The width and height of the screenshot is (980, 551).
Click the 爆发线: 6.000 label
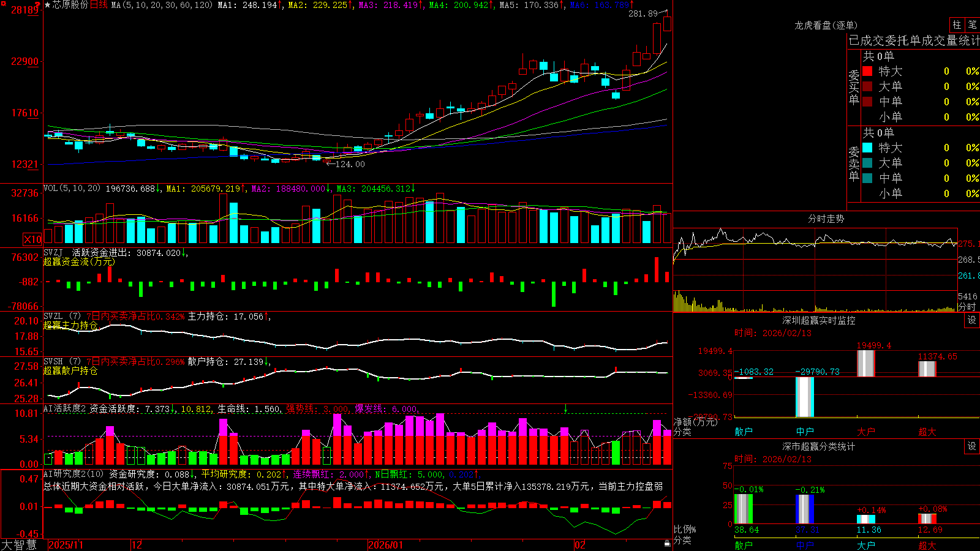coord(386,409)
